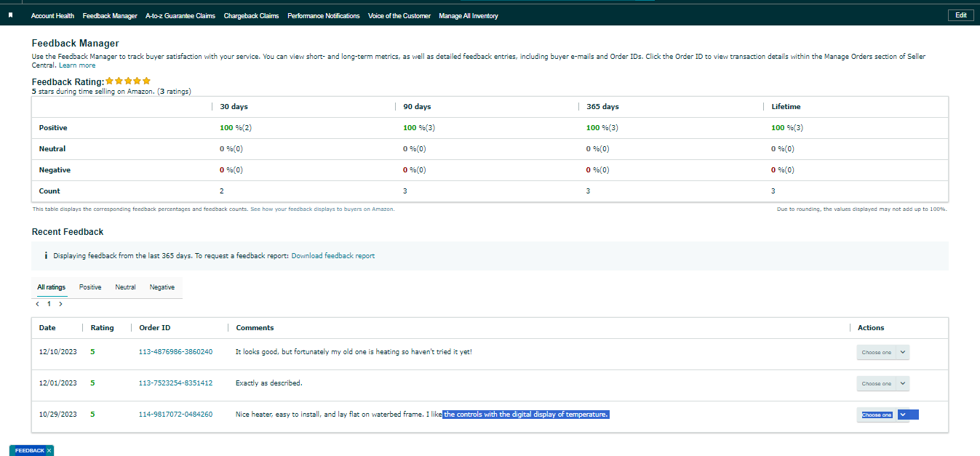This screenshot has width=980, height=456.
Task: Click the Recent Feedback heading
Action: [x=68, y=232]
